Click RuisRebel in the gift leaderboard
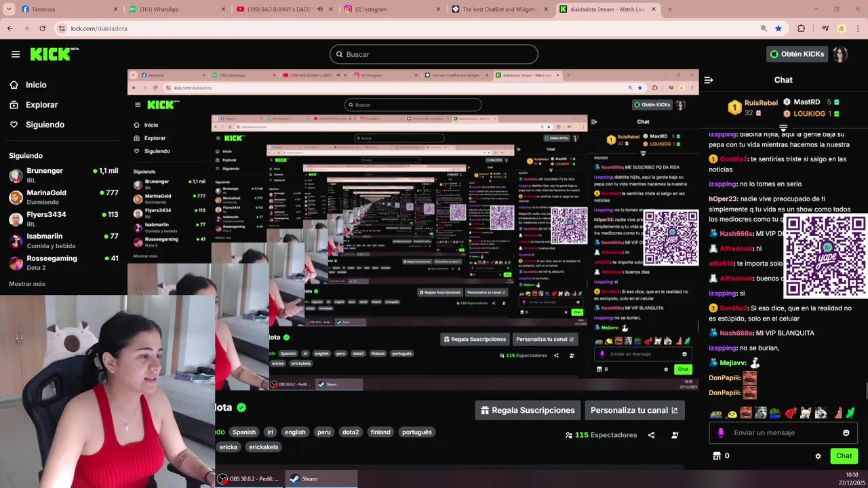This screenshot has width=868, height=488. pyautogui.click(x=761, y=103)
